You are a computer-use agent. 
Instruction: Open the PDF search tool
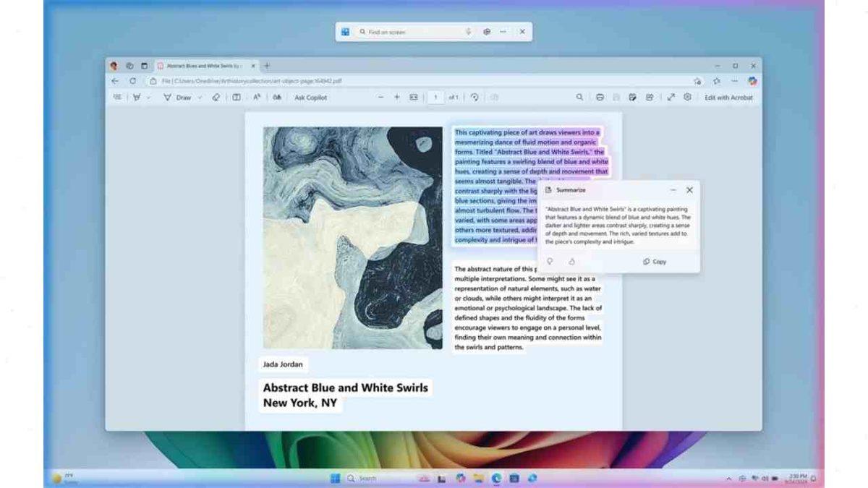tap(580, 98)
